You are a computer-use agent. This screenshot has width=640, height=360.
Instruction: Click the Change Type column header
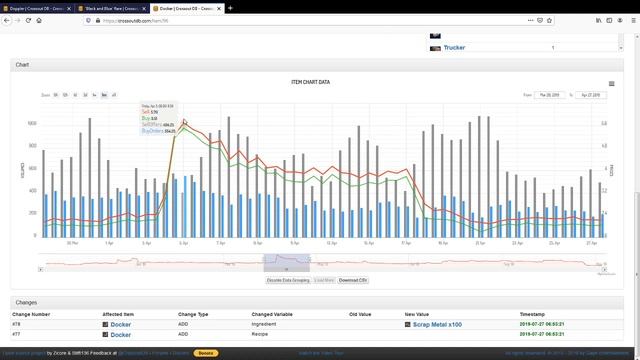(x=193, y=314)
